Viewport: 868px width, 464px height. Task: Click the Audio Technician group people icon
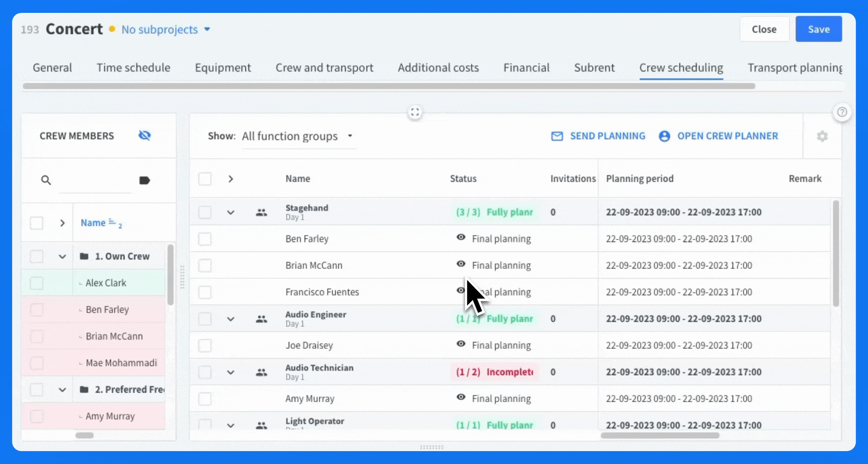tap(261, 372)
